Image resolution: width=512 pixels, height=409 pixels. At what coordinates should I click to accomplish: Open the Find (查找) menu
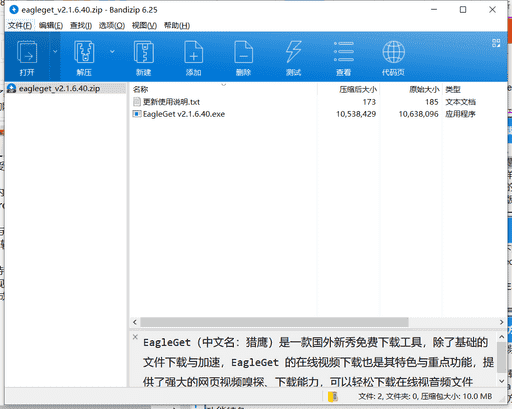pyautogui.click(x=81, y=26)
